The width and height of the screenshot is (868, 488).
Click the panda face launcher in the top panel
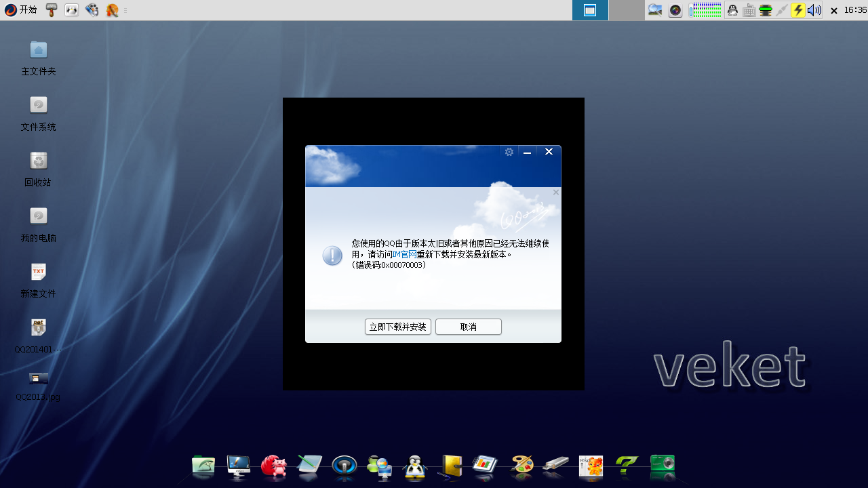coord(71,10)
